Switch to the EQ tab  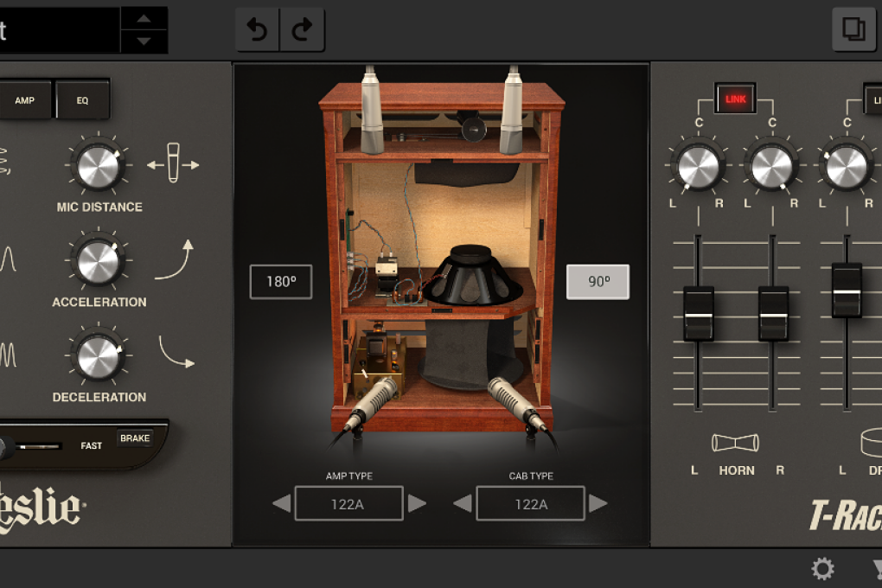83,100
